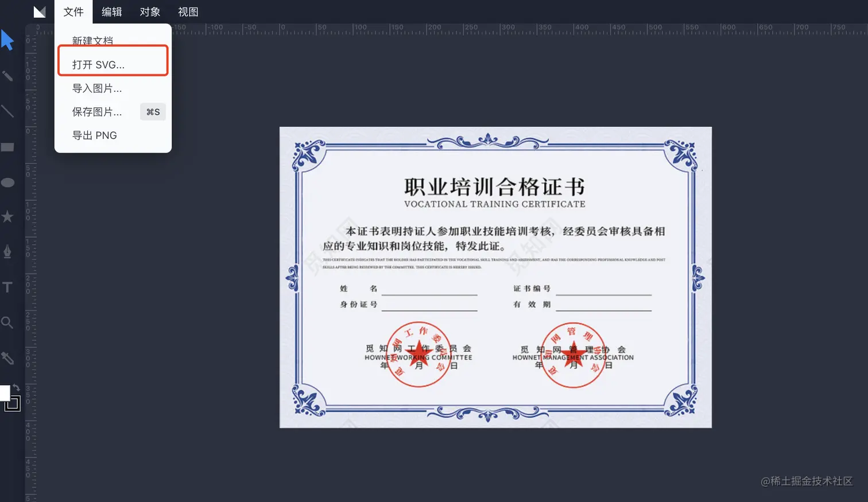Swap fill and stroke colors arrow

point(17,388)
